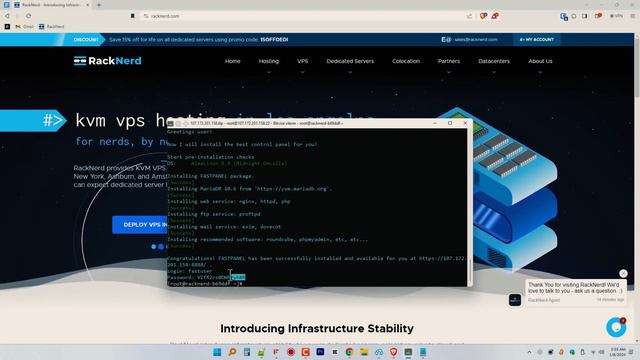Open the Windows Start menu
This screenshot has width=640, height=360.
pos(217,352)
